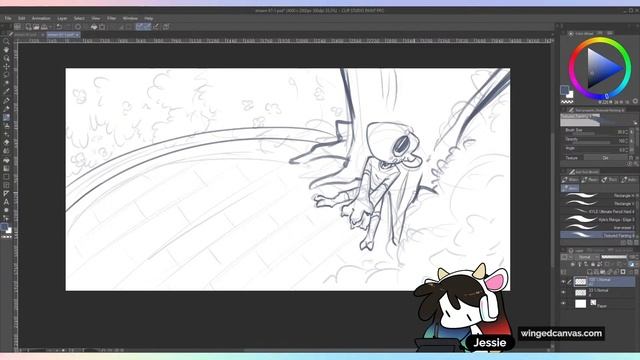Select the Move layer tool
The width and height of the screenshot is (640, 360).
click(x=6, y=67)
